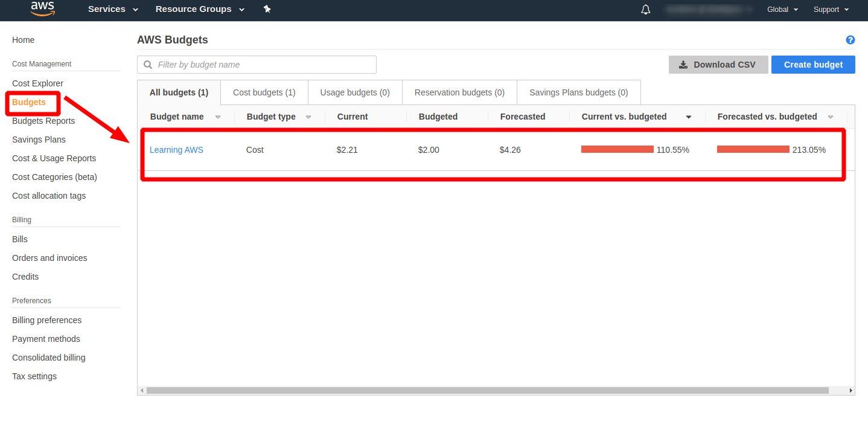The image size is (868, 424).
Task: Click the Forecasted column header
Action: (523, 117)
